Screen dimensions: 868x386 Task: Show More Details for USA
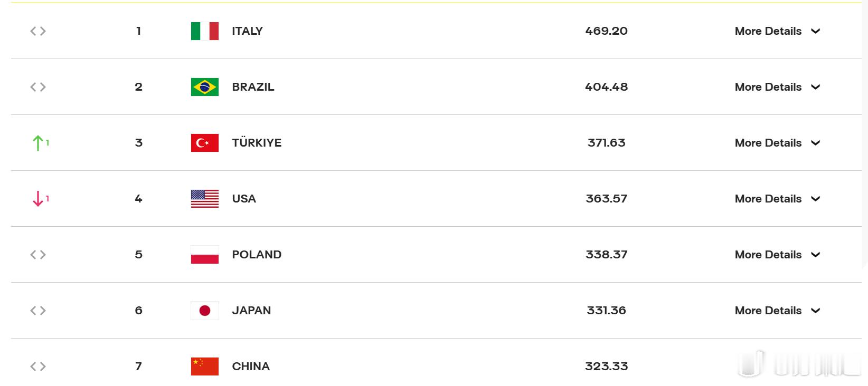[x=777, y=199]
